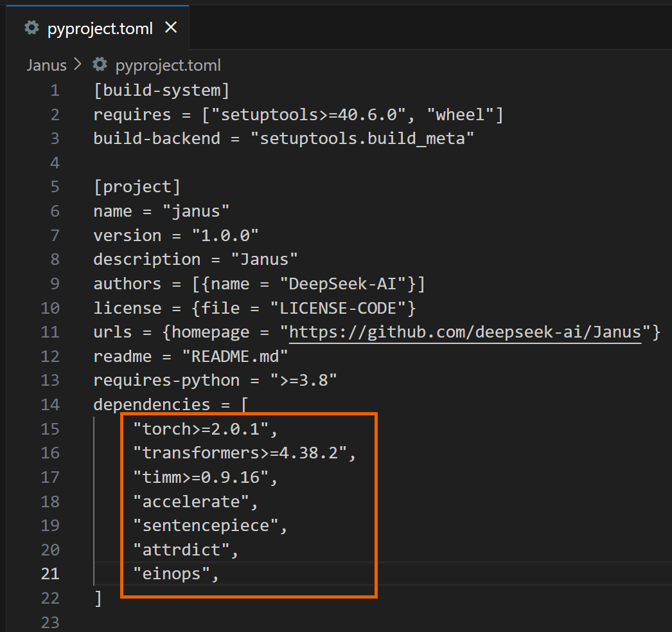Click the gear icon in the pyproject.toml tab
The image size is (672, 632).
(x=31, y=28)
